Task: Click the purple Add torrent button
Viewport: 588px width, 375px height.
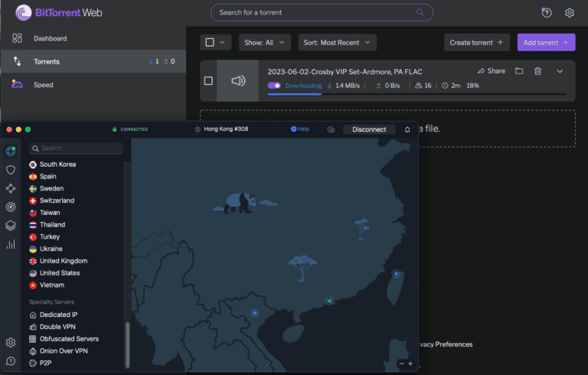Action: [546, 43]
